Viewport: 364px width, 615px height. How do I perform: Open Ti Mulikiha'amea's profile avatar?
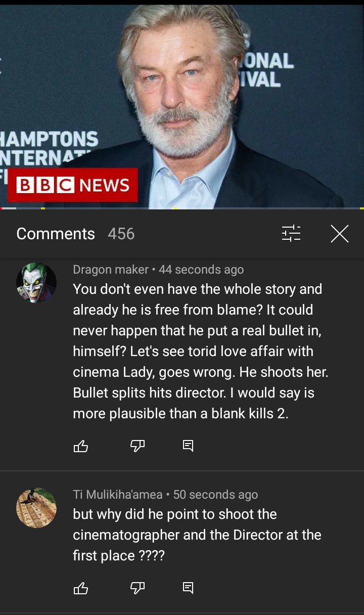click(36, 508)
